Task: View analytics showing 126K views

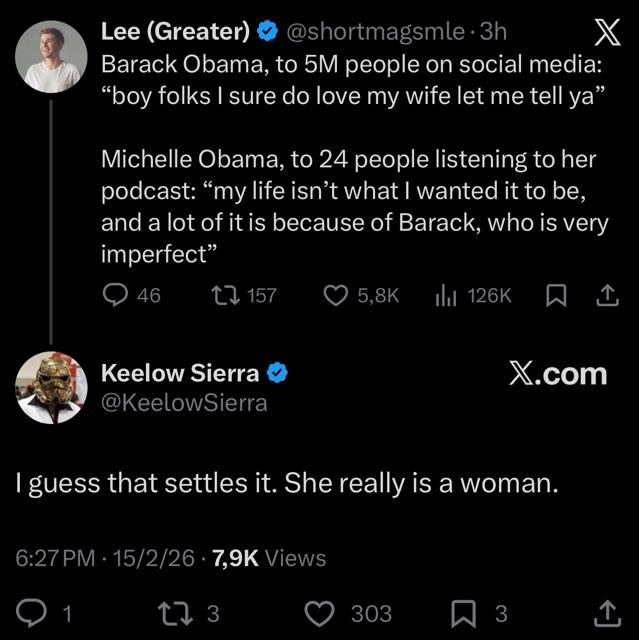Action: point(445,295)
